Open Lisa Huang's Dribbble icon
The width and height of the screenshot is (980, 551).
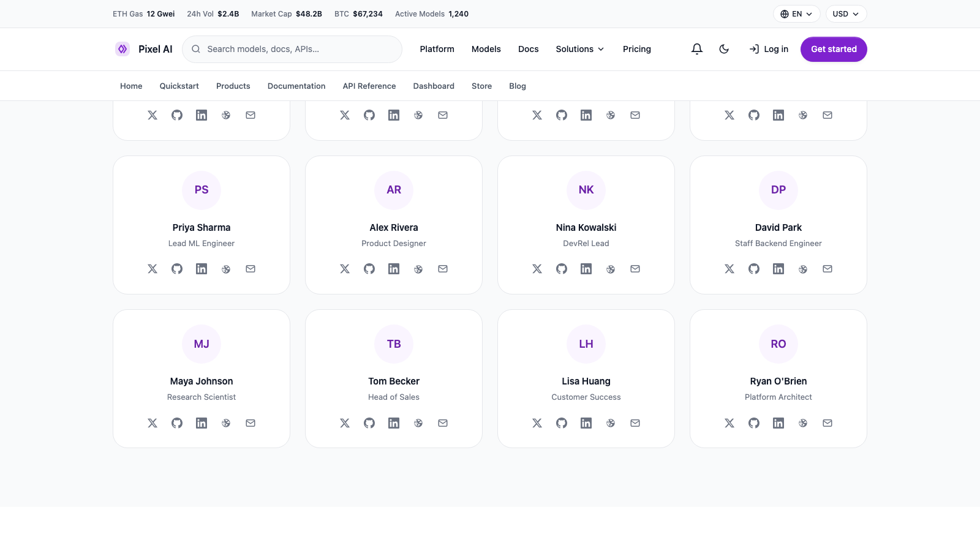pyautogui.click(x=611, y=423)
